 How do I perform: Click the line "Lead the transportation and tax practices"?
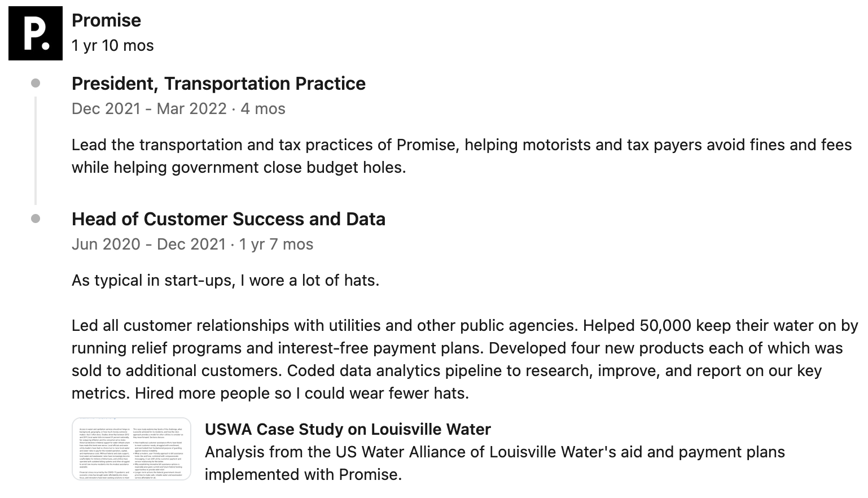(x=461, y=145)
